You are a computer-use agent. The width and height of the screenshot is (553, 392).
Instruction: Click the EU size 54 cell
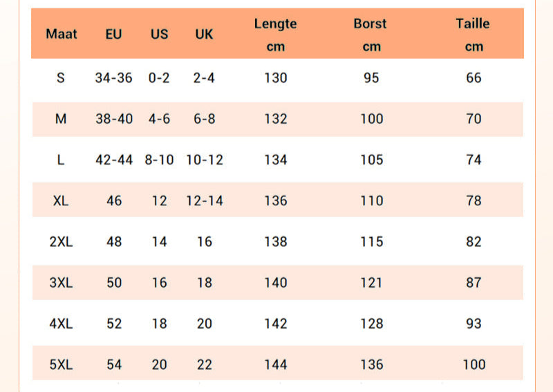pyautogui.click(x=114, y=364)
